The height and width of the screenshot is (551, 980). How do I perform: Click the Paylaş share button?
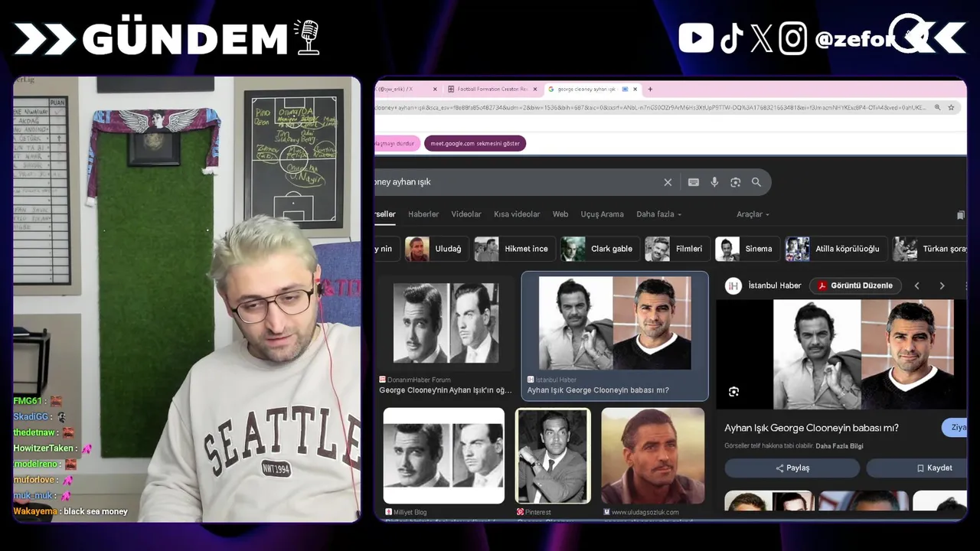792,468
